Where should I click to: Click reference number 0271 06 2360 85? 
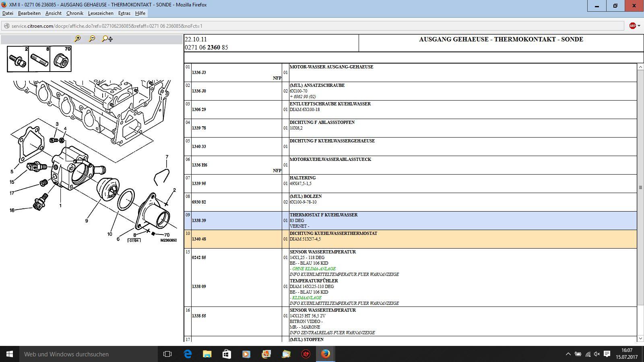coord(206,47)
